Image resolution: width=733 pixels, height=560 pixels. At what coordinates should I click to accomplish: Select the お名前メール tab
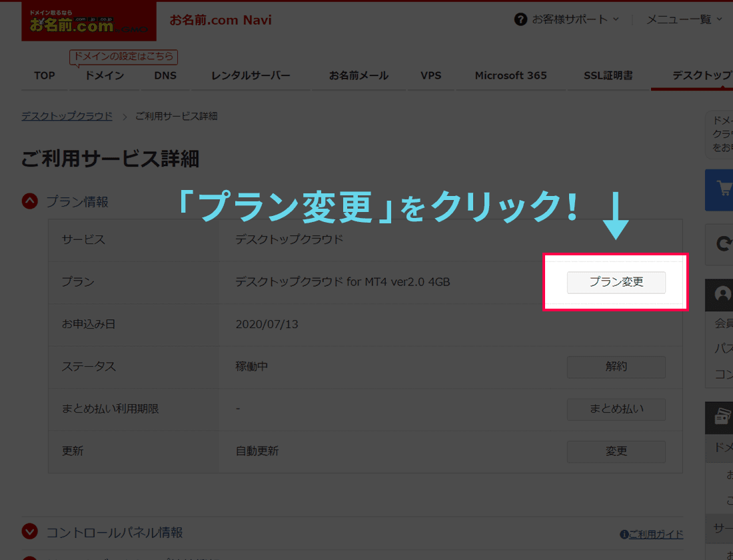(359, 75)
